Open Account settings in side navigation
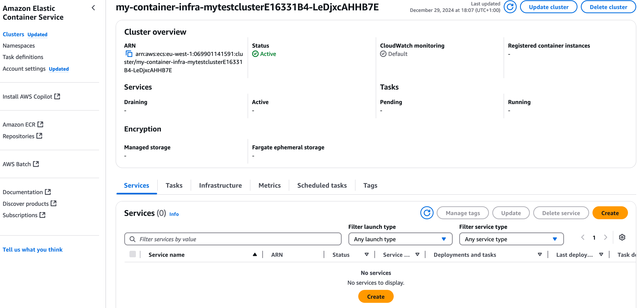 (x=24, y=69)
